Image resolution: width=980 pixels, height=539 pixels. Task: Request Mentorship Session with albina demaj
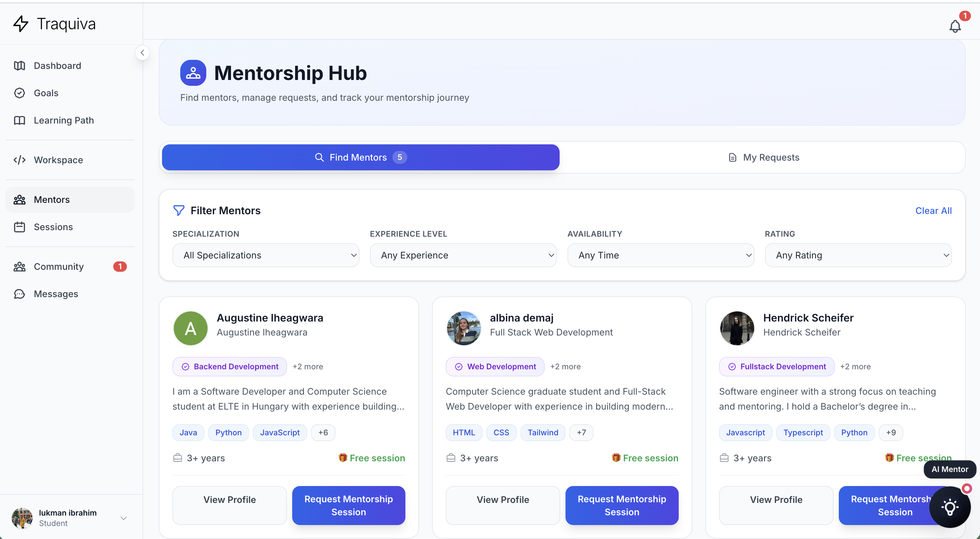point(622,505)
